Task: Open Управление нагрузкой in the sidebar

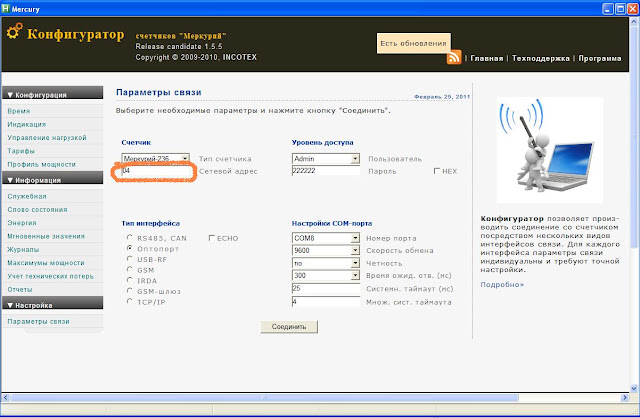Action: point(47,138)
